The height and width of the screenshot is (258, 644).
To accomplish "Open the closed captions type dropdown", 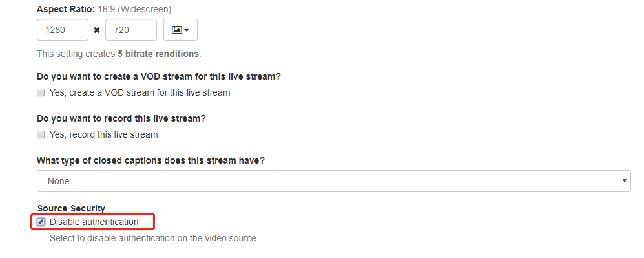I will [x=333, y=181].
